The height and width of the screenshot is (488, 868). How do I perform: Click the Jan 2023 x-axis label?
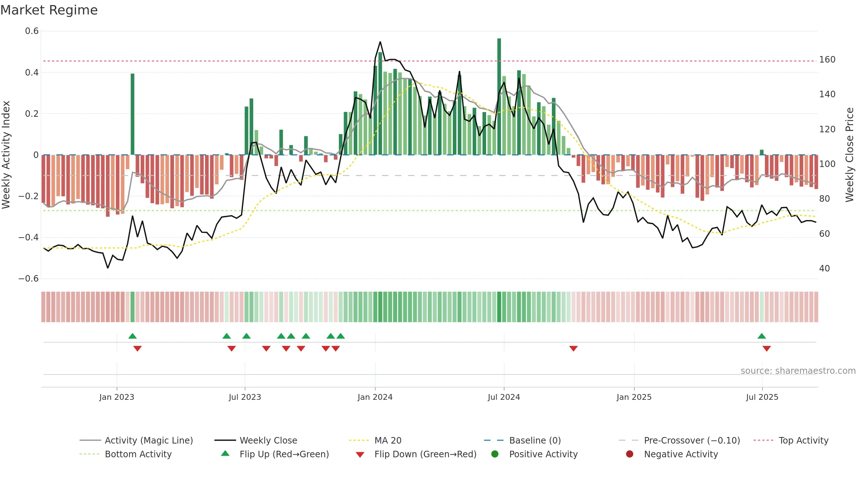click(117, 397)
